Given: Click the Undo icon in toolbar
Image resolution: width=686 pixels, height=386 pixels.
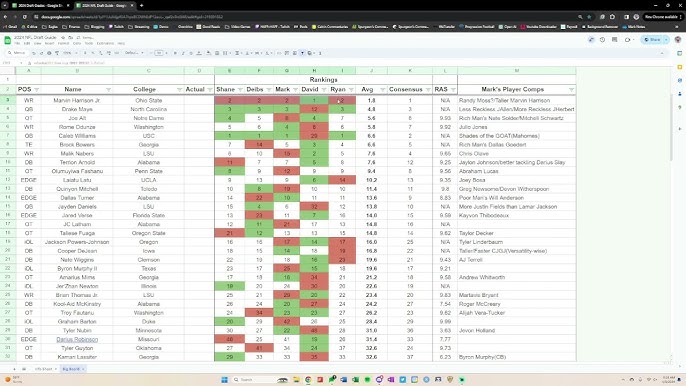Looking at the screenshot, I should [34, 53].
